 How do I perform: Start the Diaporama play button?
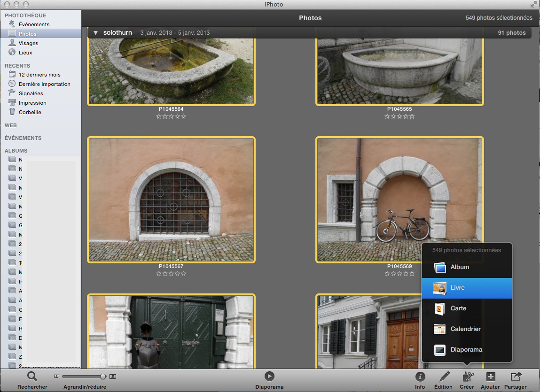point(269,376)
